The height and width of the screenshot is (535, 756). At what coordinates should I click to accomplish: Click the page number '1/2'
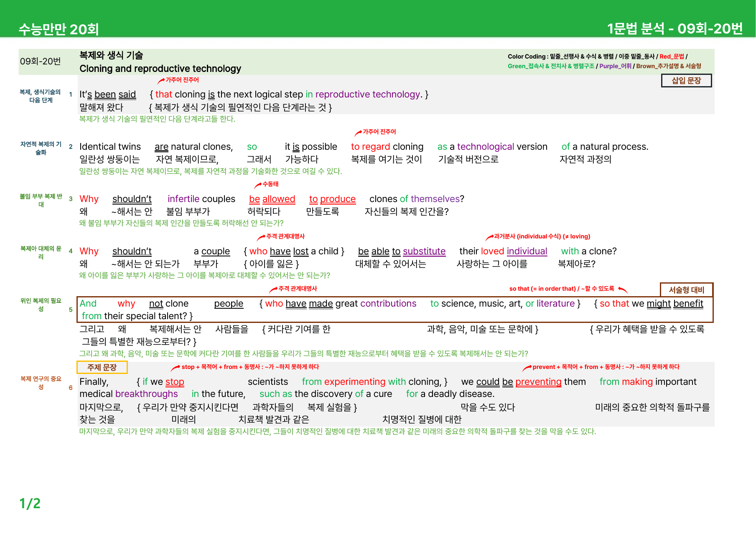[x=30, y=503]
